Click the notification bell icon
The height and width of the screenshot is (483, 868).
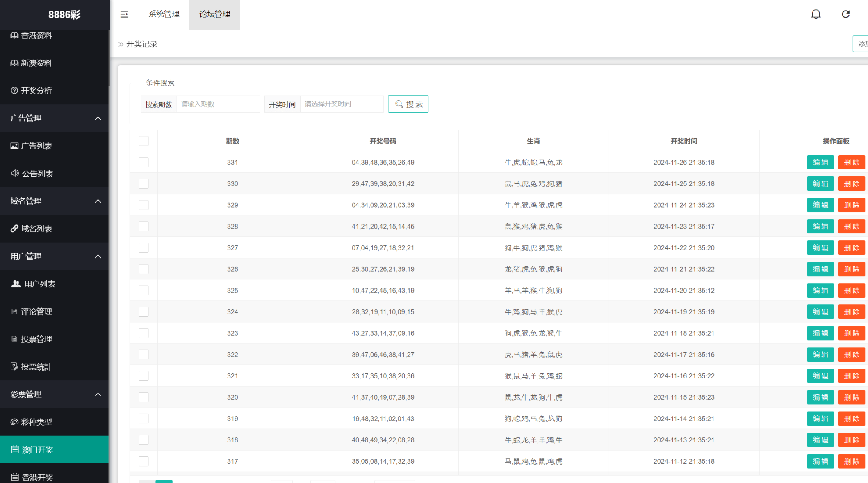(816, 14)
